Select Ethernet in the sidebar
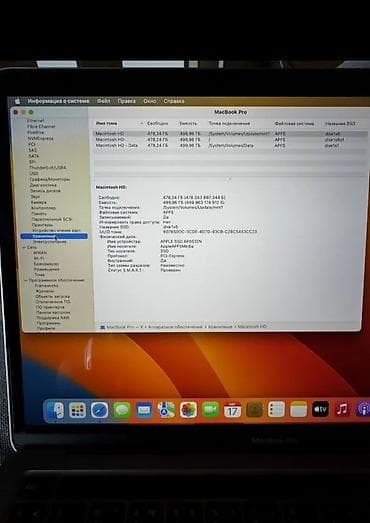 click(x=35, y=120)
